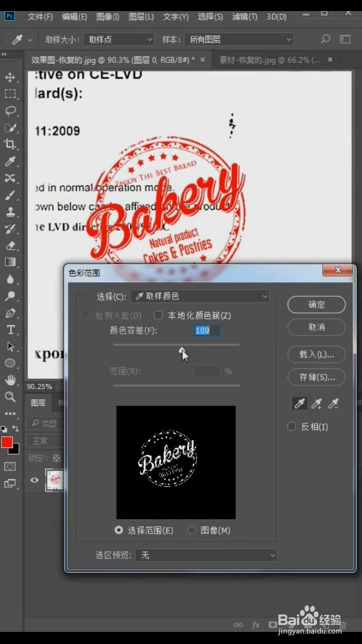The width and height of the screenshot is (362, 644).
Task: Select 选择范围(E) radio button
Action: click(x=119, y=530)
